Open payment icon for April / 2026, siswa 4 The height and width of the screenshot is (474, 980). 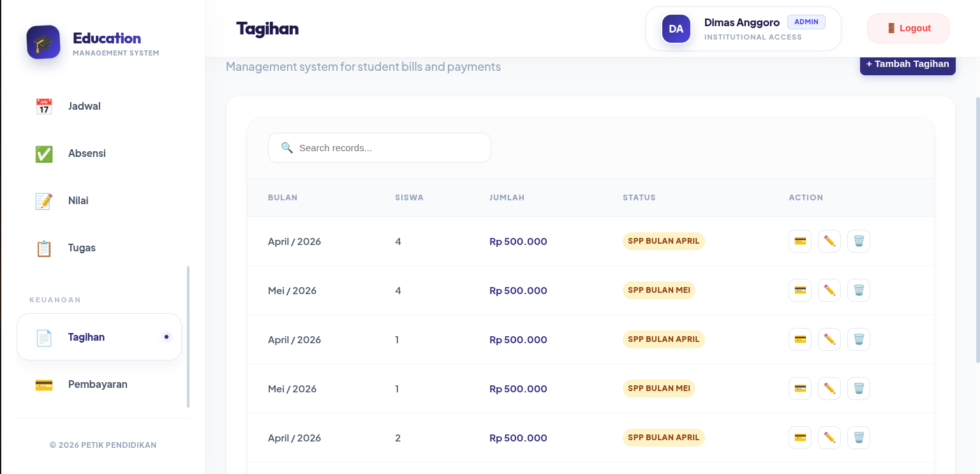(800, 241)
